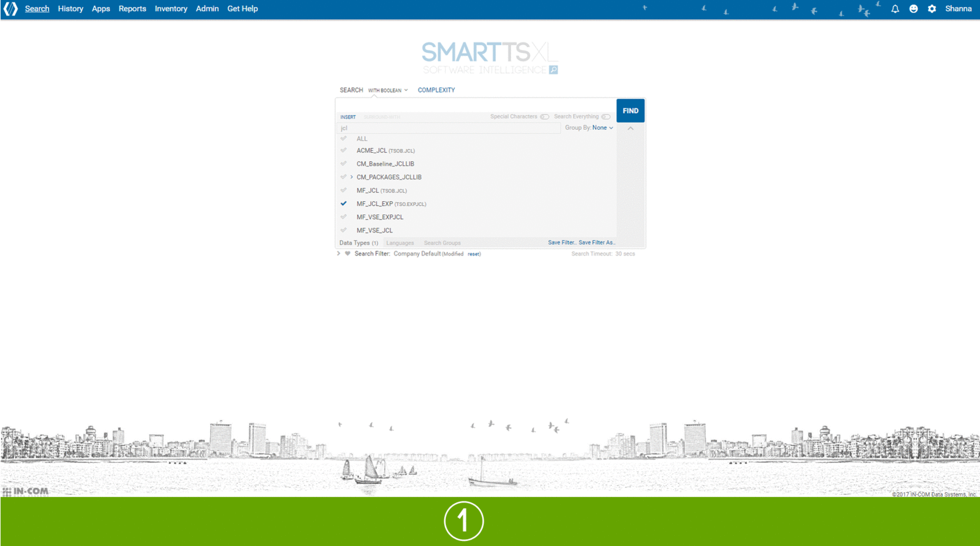Open the settings gear icon
This screenshot has width=980, height=546.
click(931, 9)
